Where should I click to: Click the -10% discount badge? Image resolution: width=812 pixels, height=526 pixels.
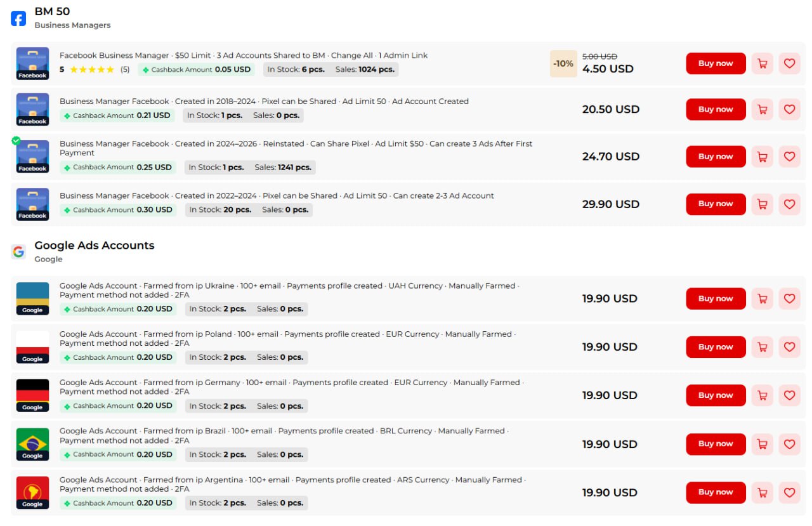(563, 63)
